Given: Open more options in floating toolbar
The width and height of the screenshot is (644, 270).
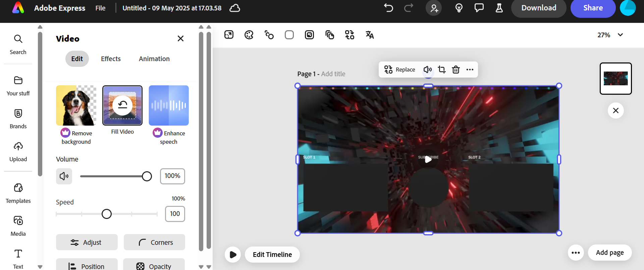Looking at the screenshot, I should (x=470, y=70).
